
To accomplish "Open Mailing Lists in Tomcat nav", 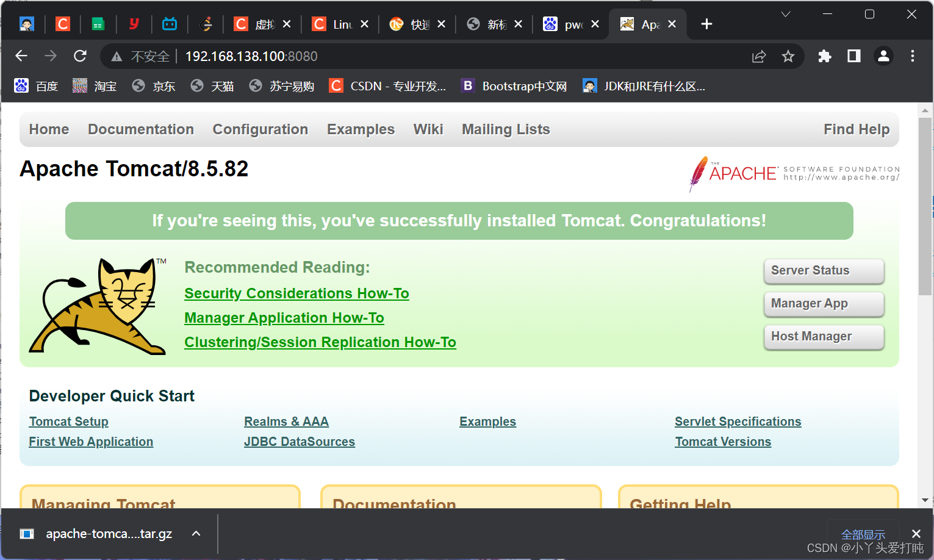I will point(506,129).
